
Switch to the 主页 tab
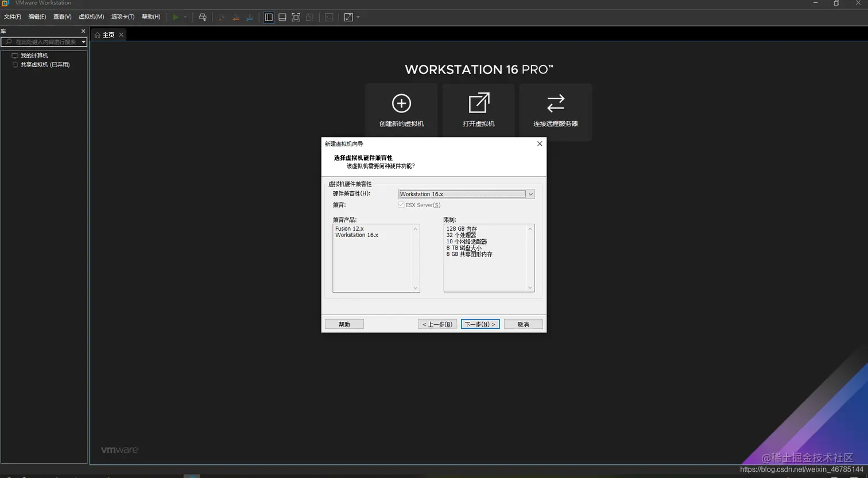(108, 35)
